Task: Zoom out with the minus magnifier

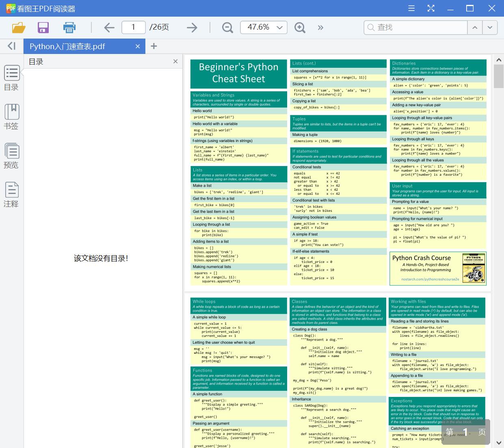Action: click(x=227, y=28)
